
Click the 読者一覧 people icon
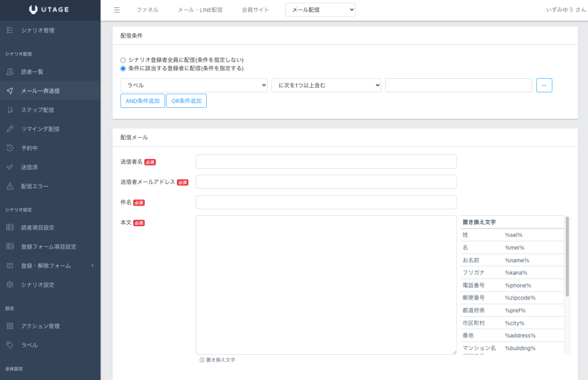pyautogui.click(x=10, y=72)
